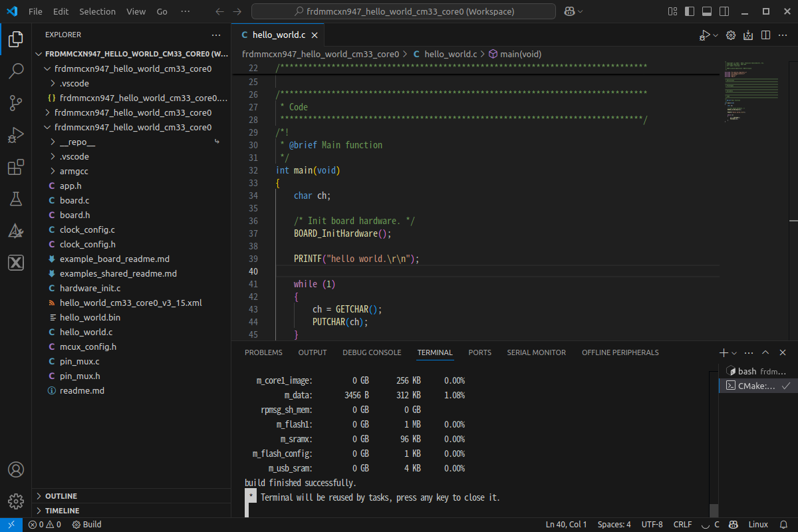Open the Accounts icon in activity bar
798x532 pixels.
[15, 469]
